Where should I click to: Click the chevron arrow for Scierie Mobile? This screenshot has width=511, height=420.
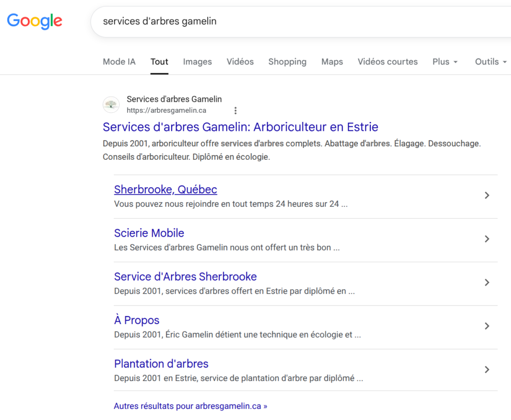point(487,239)
